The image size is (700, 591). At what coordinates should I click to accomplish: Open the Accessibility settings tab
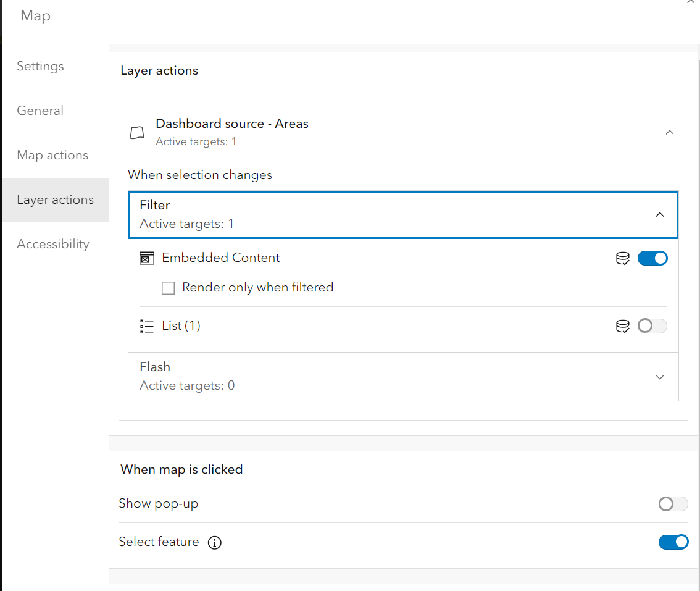click(x=53, y=244)
